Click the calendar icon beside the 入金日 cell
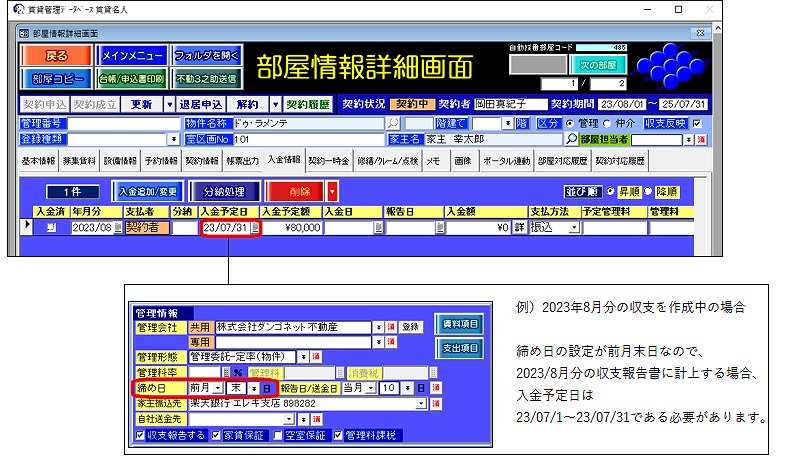This screenshot has width=795, height=475. [378, 228]
